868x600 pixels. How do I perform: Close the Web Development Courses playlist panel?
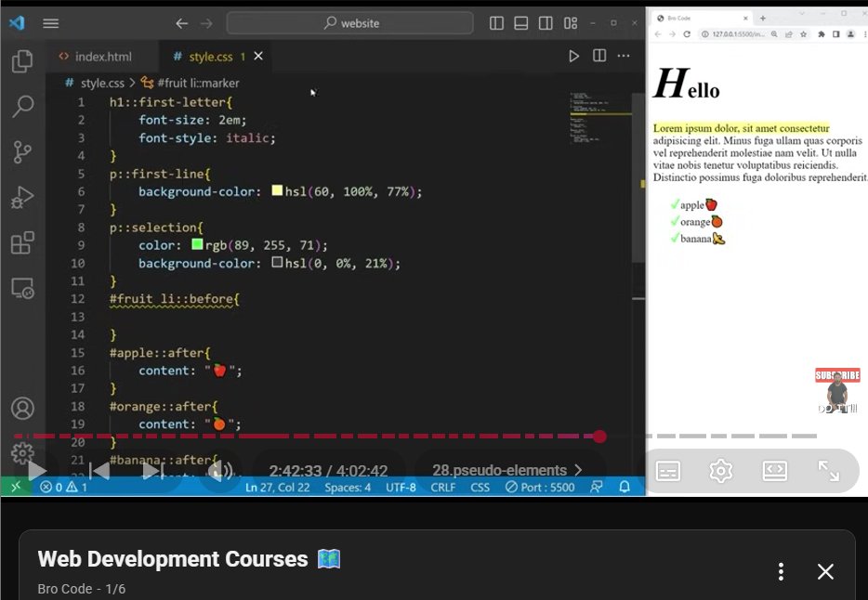[825, 571]
